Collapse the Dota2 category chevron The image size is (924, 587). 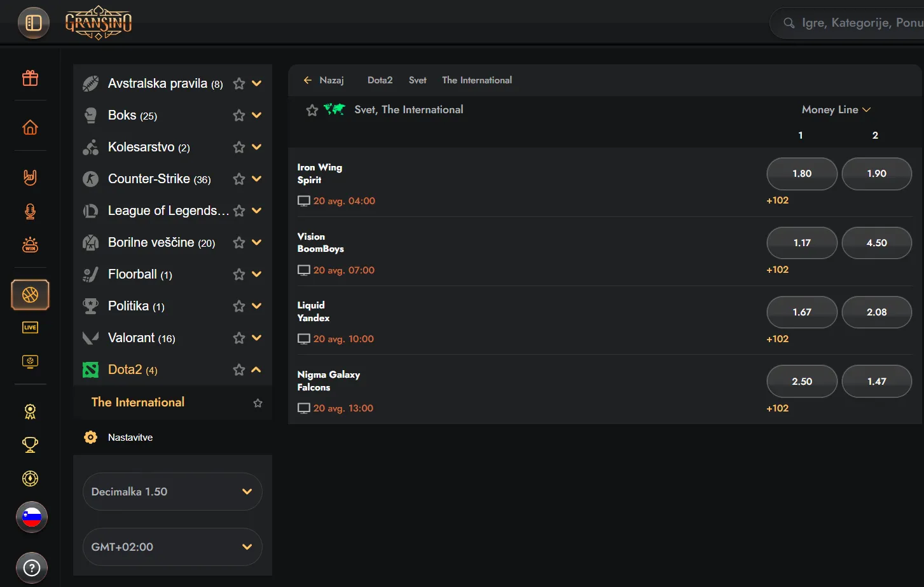tap(257, 369)
